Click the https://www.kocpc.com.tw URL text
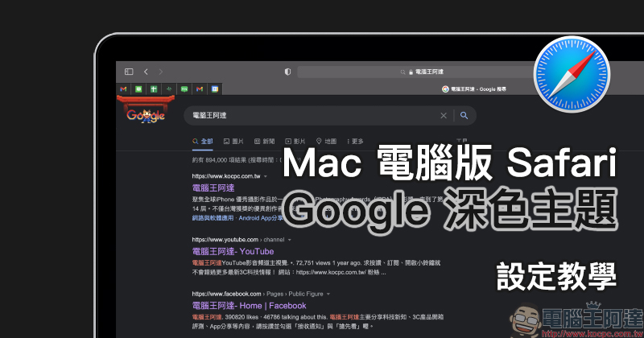Screen dimensions: 644x338 [226, 176]
